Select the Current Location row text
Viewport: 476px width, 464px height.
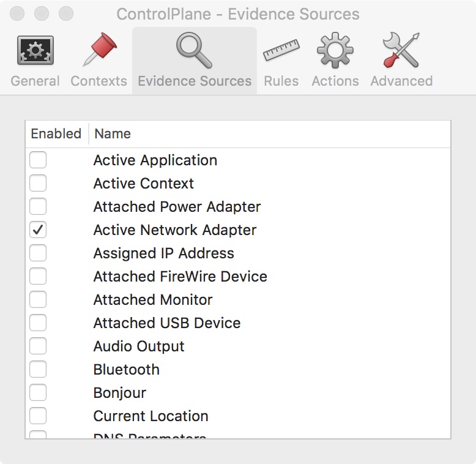point(151,416)
